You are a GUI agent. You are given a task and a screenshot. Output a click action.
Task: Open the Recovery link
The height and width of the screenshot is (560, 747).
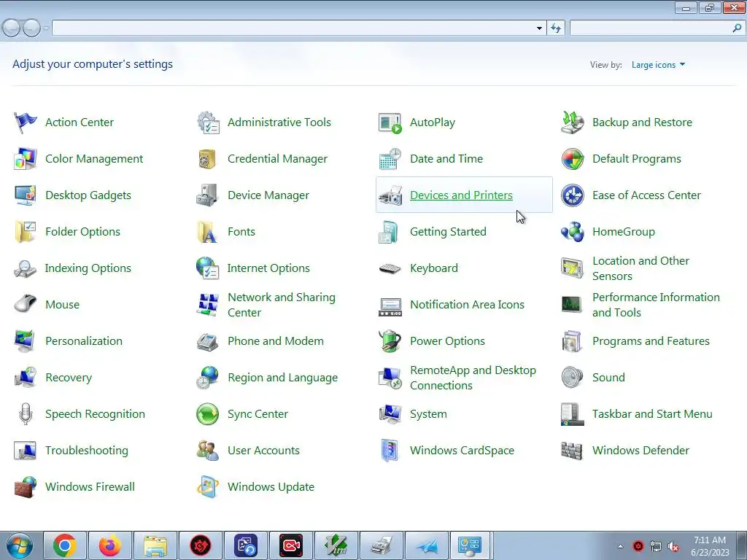[69, 378]
